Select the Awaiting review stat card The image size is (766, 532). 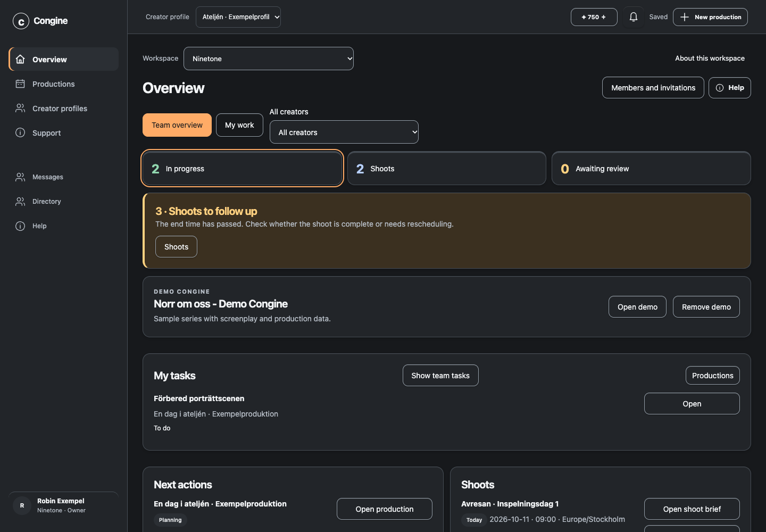tap(651, 169)
